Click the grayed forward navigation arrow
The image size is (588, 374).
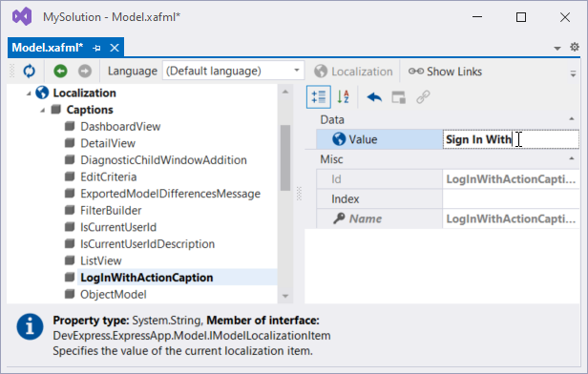(85, 71)
